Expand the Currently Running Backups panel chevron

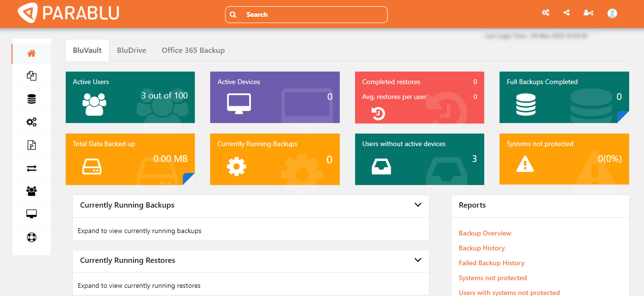[418, 205]
